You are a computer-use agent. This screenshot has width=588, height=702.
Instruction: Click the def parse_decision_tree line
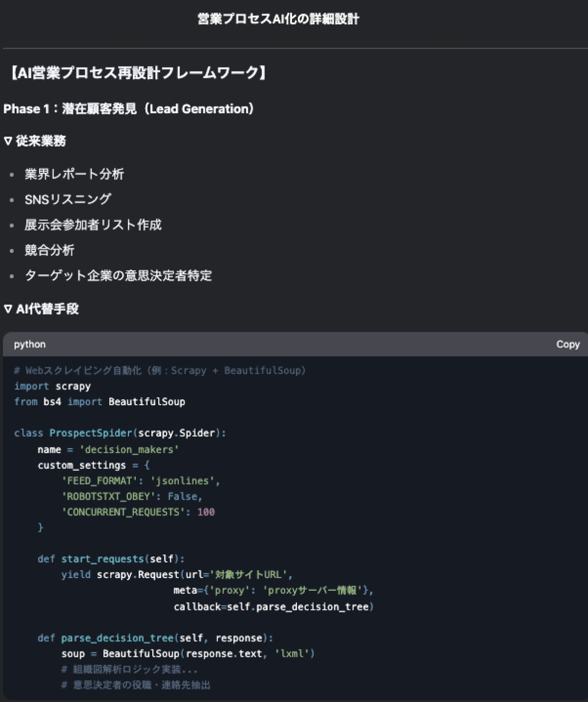point(155,638)
